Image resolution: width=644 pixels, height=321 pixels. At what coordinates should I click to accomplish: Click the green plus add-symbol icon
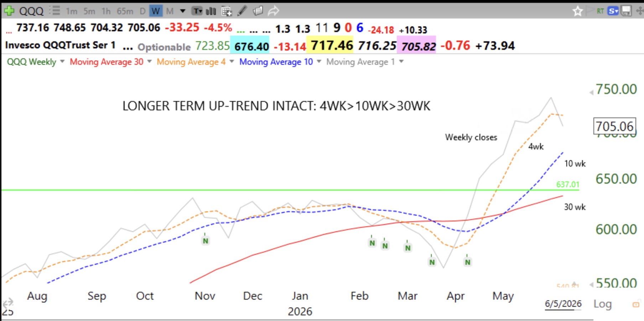[9, 11]
